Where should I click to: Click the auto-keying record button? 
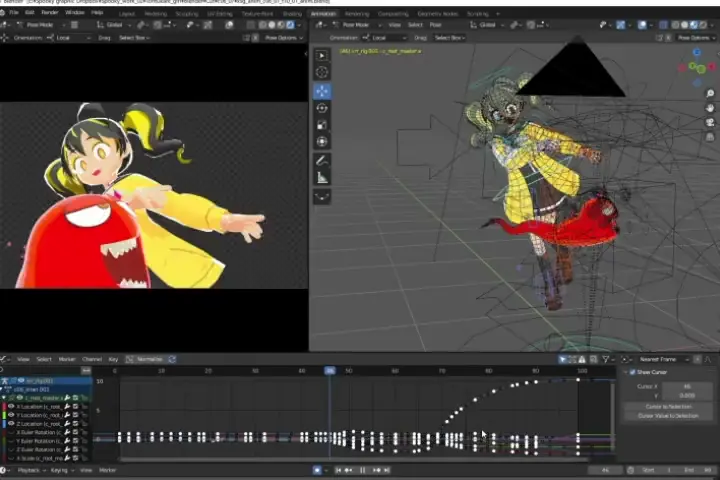point(317,470)
